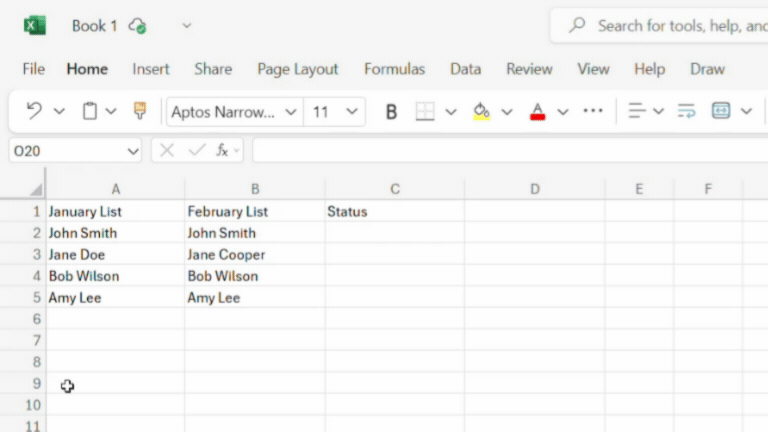The width and height of the screenshot is (768, 432).
Task: Select 'John Smith' in column A
Action: [116, 233]
